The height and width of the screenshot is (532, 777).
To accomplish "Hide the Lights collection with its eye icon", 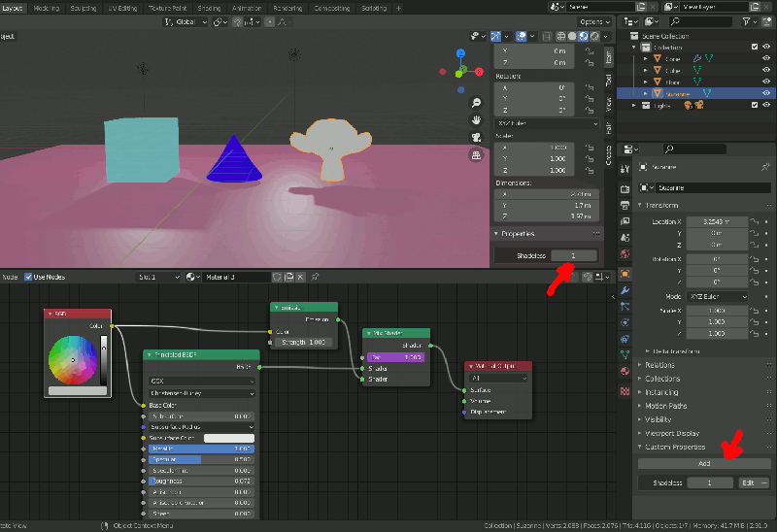I will click(x=766, y=105).
